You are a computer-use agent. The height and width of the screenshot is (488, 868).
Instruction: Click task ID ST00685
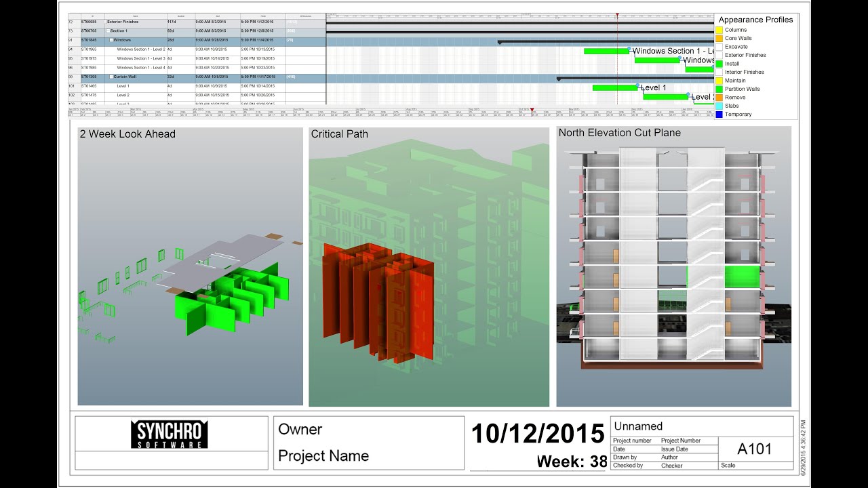[89, 22]
